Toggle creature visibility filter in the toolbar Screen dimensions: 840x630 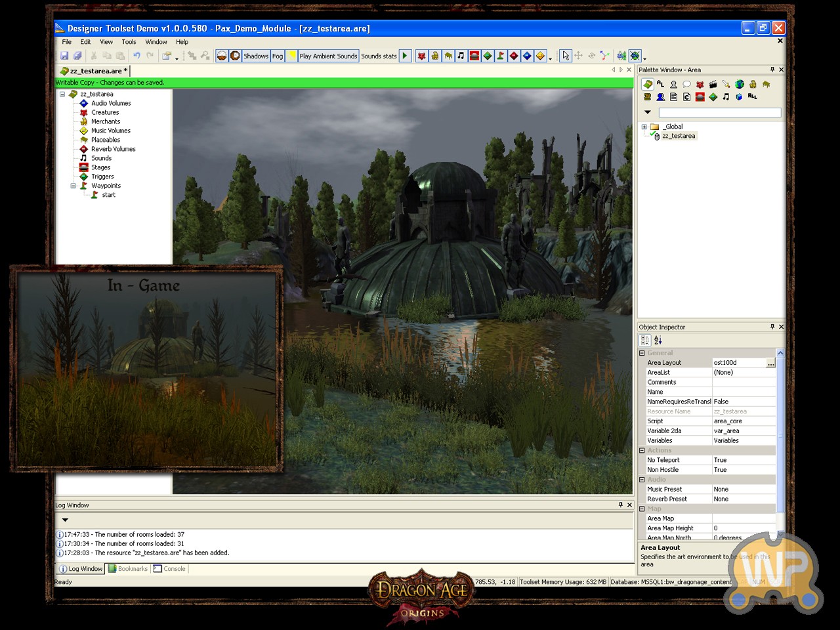[x=422, y=56]
